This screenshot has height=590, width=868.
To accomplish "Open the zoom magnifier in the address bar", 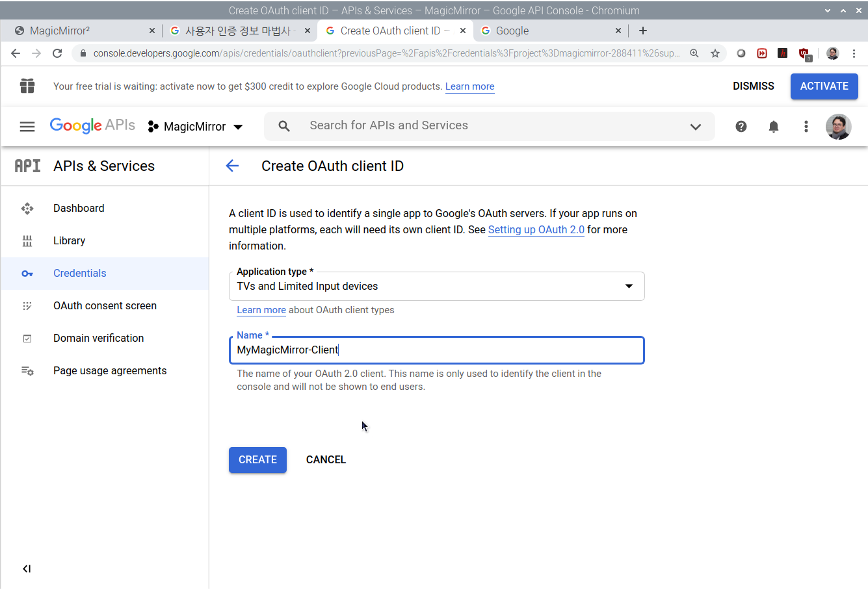I will click(694, 53).
